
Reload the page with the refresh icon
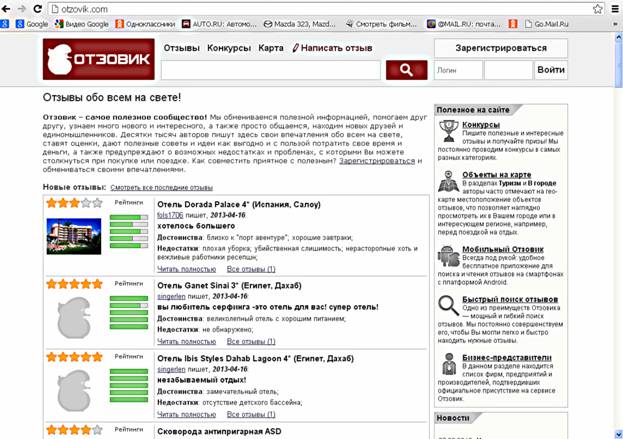click(37, 9)
